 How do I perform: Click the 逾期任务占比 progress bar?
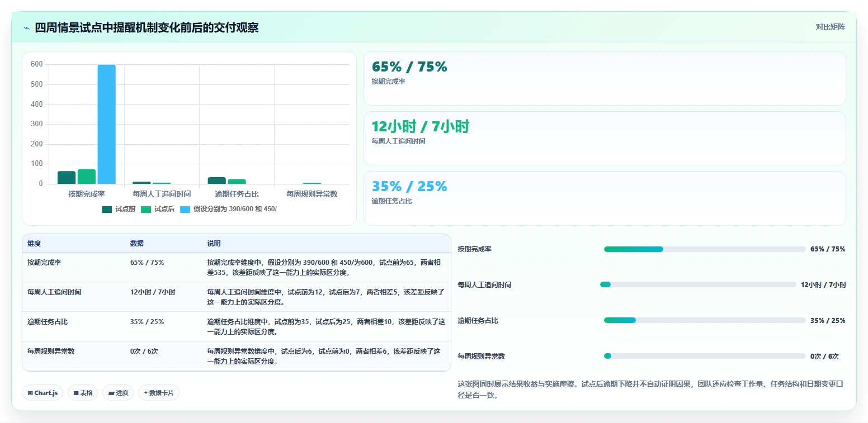705,320
